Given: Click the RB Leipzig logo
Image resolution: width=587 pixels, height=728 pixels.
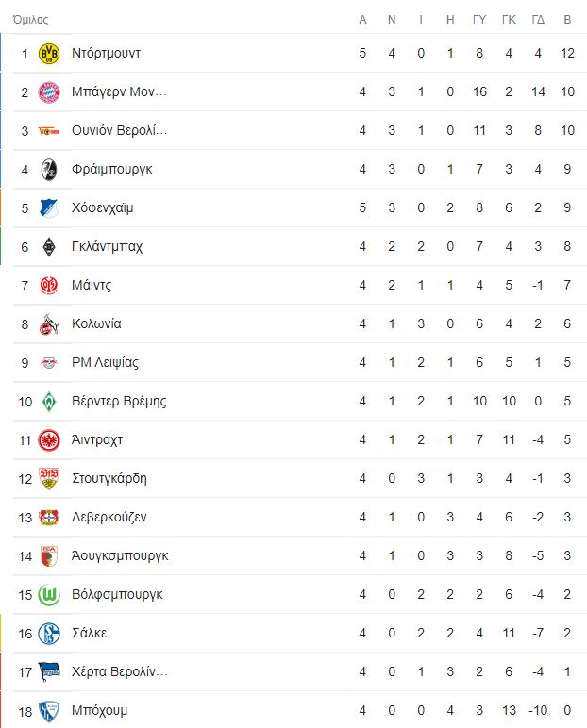Looking at the screenshot, I should (x=49, y=363).
